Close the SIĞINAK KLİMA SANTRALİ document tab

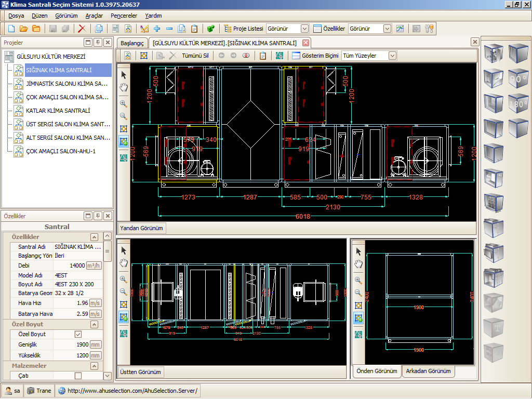tap(305, 43)
